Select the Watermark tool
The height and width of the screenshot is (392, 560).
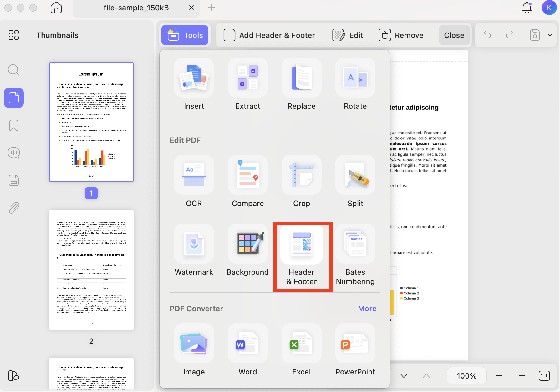pos(194,251)
